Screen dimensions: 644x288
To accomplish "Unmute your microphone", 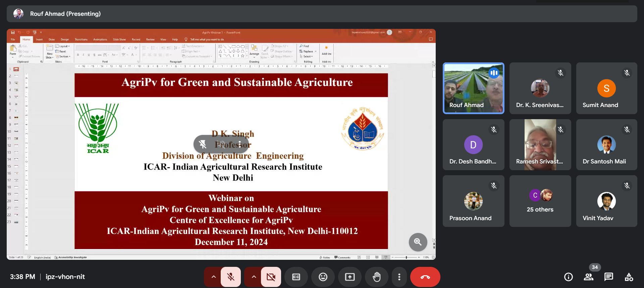I will click(231, 277).
